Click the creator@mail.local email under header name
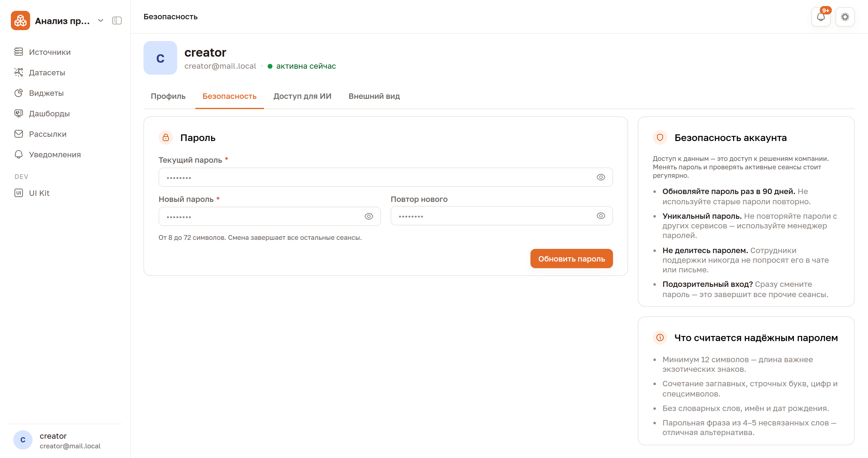Screen dimensions: 868x458 220,66
